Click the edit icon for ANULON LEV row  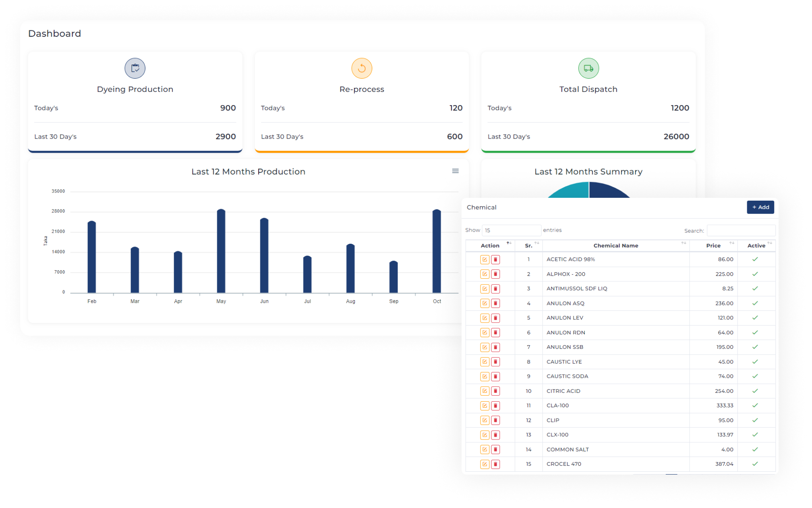(485, 318)
